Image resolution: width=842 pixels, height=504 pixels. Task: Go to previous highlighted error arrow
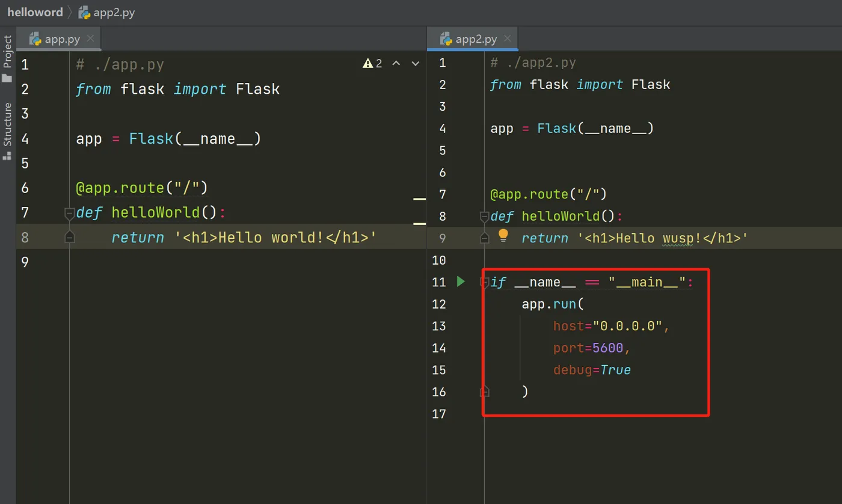click(396, 63)
